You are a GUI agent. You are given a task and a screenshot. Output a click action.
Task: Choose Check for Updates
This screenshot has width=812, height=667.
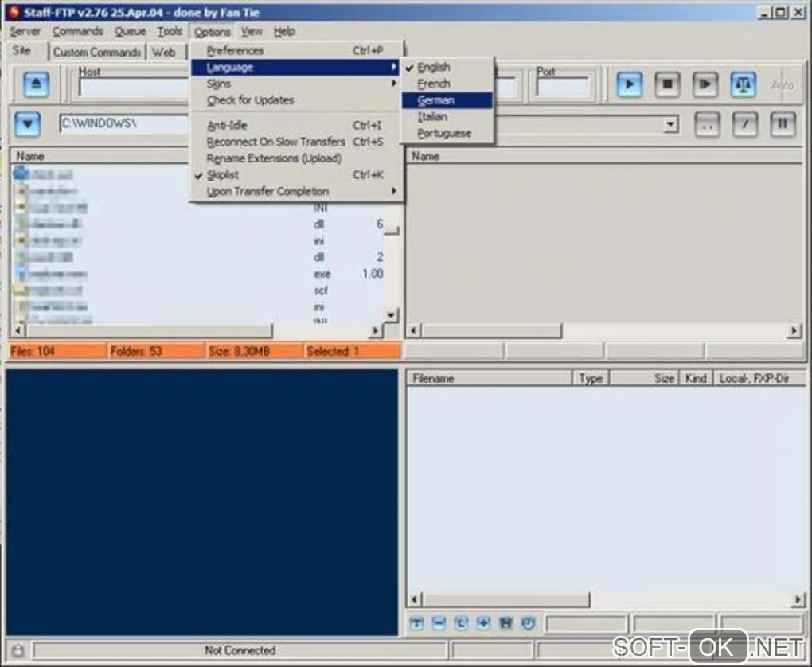pyautogui.click(x=295, y=100)
